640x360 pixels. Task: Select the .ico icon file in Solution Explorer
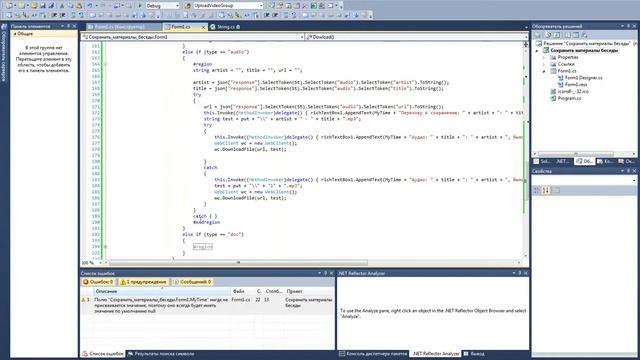[569, 91]
